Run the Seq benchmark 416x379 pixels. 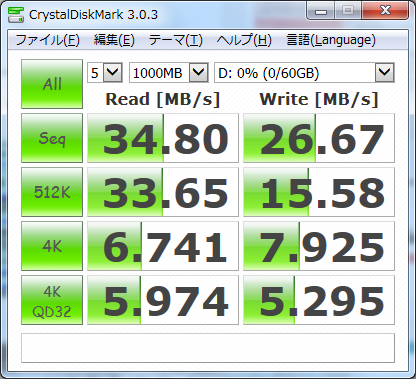(x=52, y=138)
